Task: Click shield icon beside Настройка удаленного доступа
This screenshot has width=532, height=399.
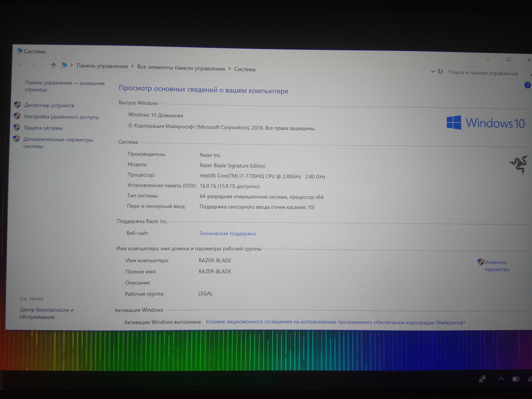Action: tap(17, 116)
